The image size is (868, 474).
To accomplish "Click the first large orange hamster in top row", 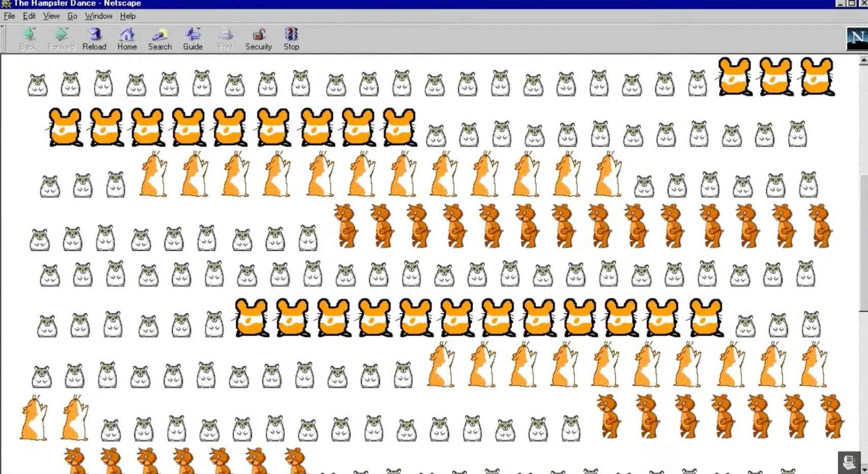I will 734,77.
